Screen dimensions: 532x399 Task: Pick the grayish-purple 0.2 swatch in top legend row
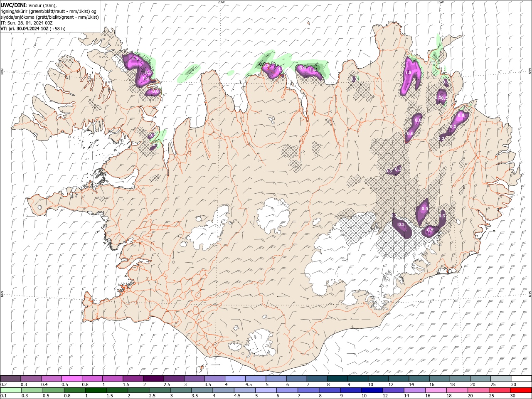click(10, 379)
